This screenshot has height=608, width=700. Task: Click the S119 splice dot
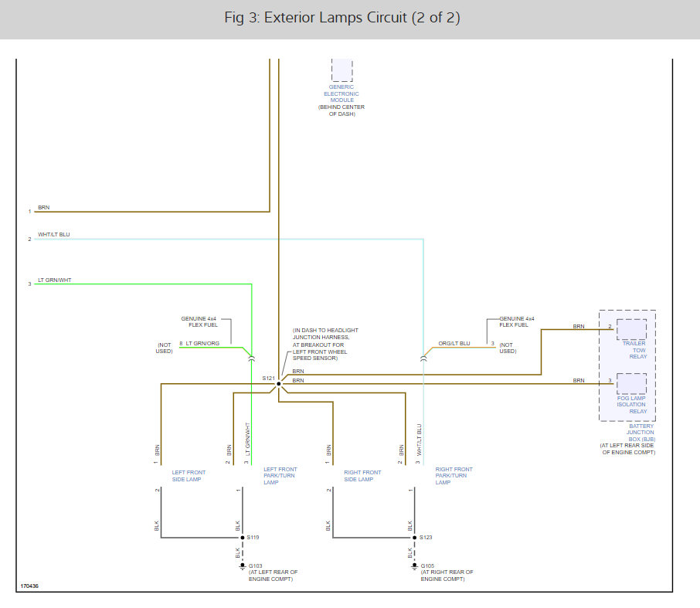click(x=243, y=538)
